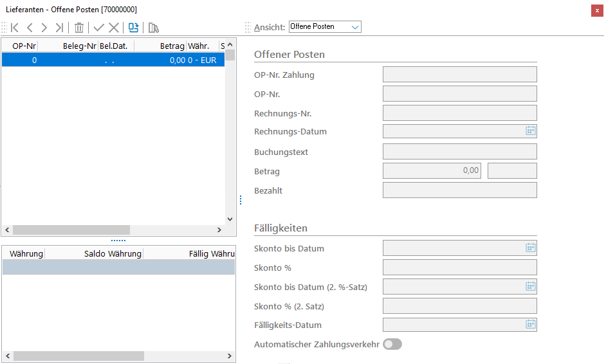Screen dimensions: 606x364
Task: Jump to the first record arrow
Action: click(15, 28)
